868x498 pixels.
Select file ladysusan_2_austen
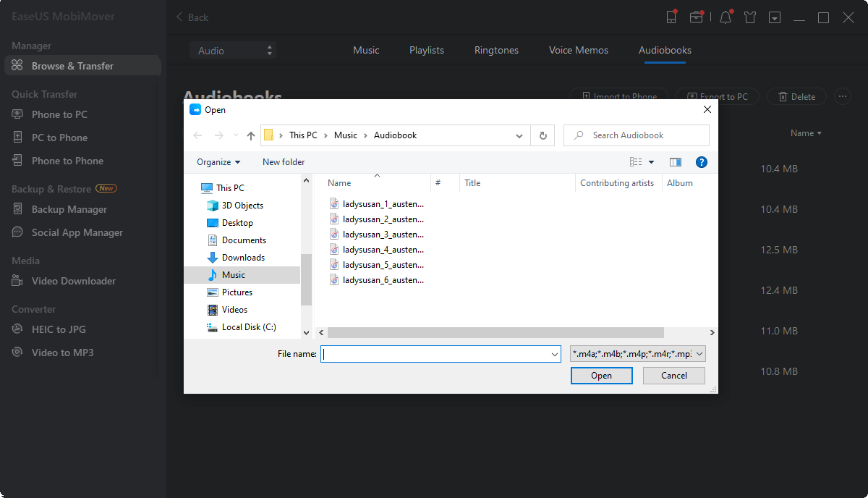[x=377, y=219]
